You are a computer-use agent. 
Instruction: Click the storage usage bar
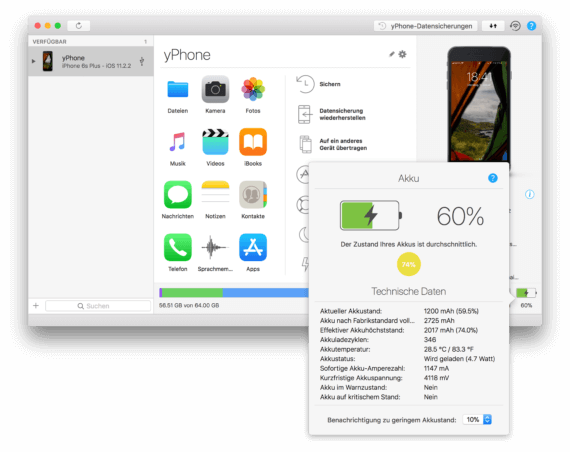click(234, 292)
